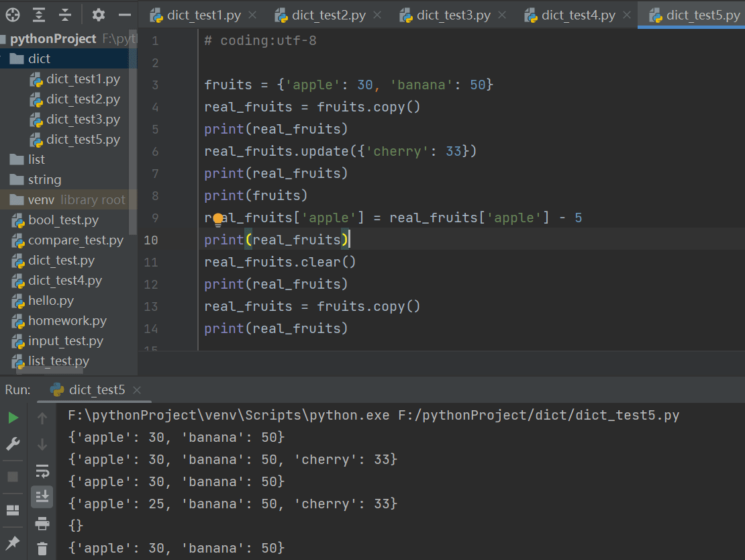Clear console output with the trash icon

42,549
